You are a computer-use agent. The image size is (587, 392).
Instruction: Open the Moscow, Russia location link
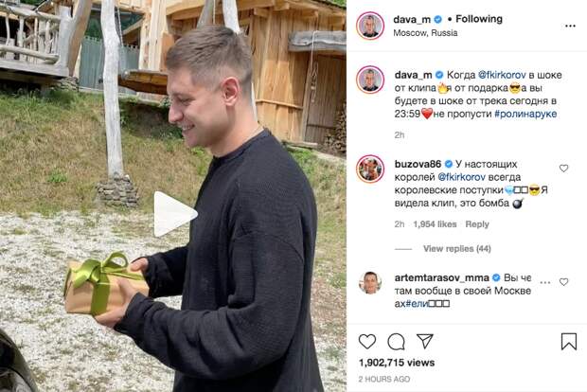pos(425,33)
